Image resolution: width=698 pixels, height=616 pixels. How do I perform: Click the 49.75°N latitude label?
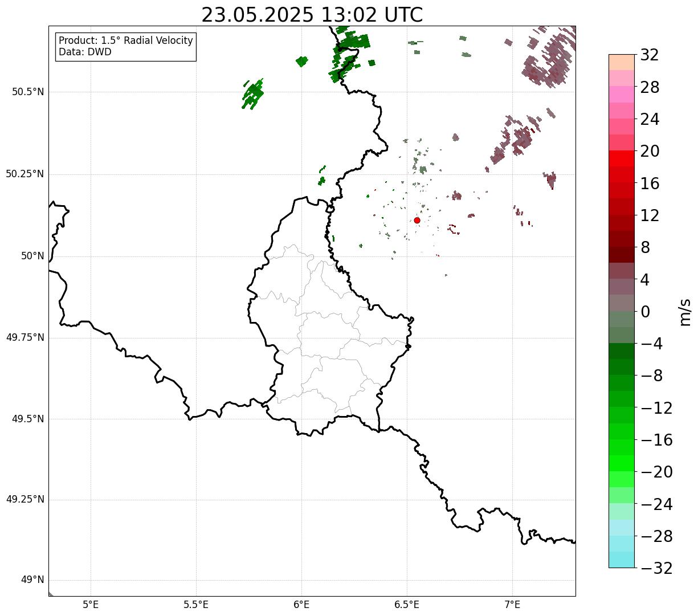(x=25, y=337)
